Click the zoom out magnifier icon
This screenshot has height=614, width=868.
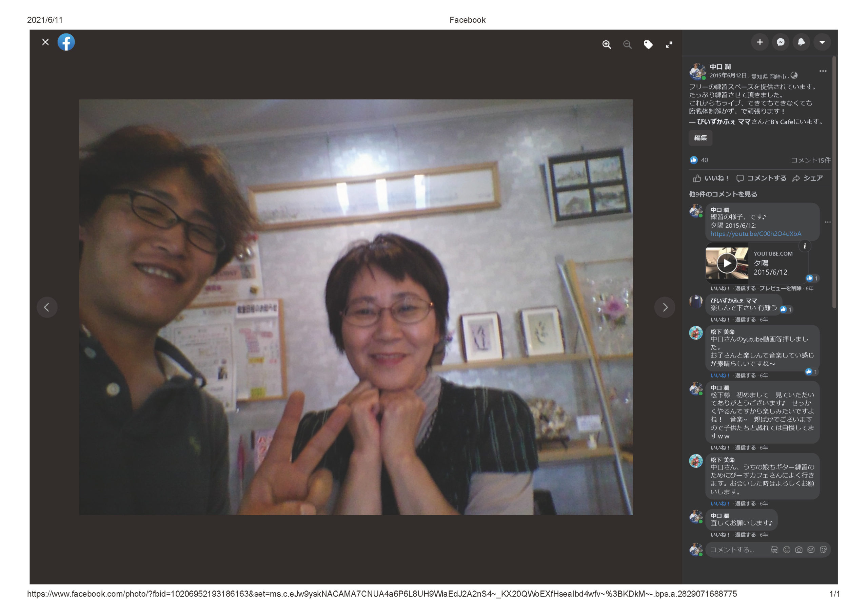point(627,45)
